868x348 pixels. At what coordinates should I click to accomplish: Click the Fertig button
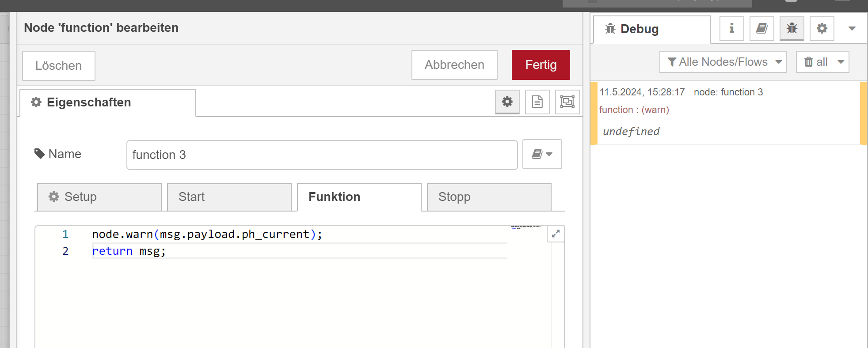541,65
